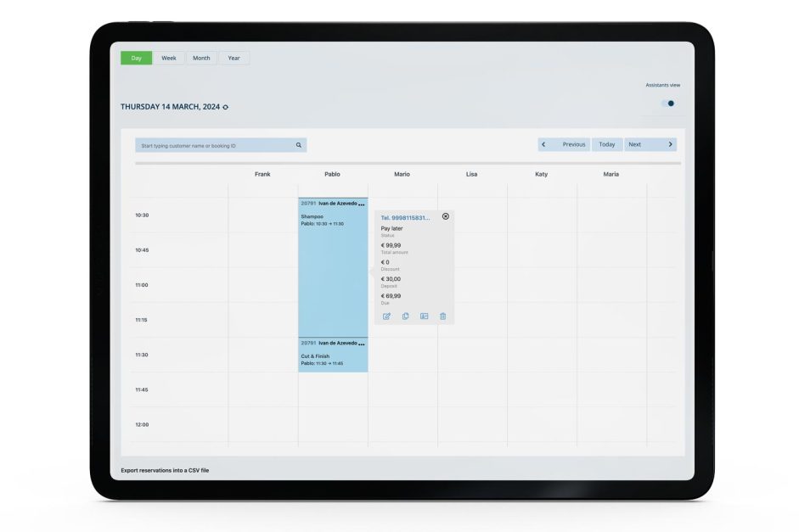Click the Next button
The width and height of the screenshot is (799, 532).
[x=635, y=144]
